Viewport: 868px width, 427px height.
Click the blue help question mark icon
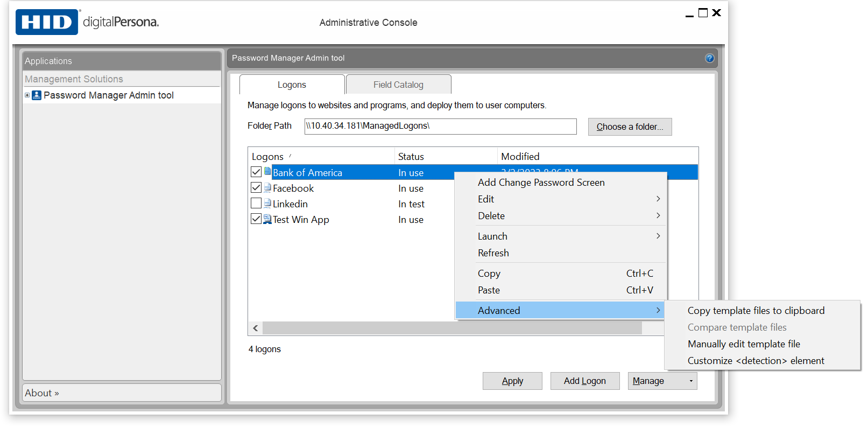(x=709, y=58)
